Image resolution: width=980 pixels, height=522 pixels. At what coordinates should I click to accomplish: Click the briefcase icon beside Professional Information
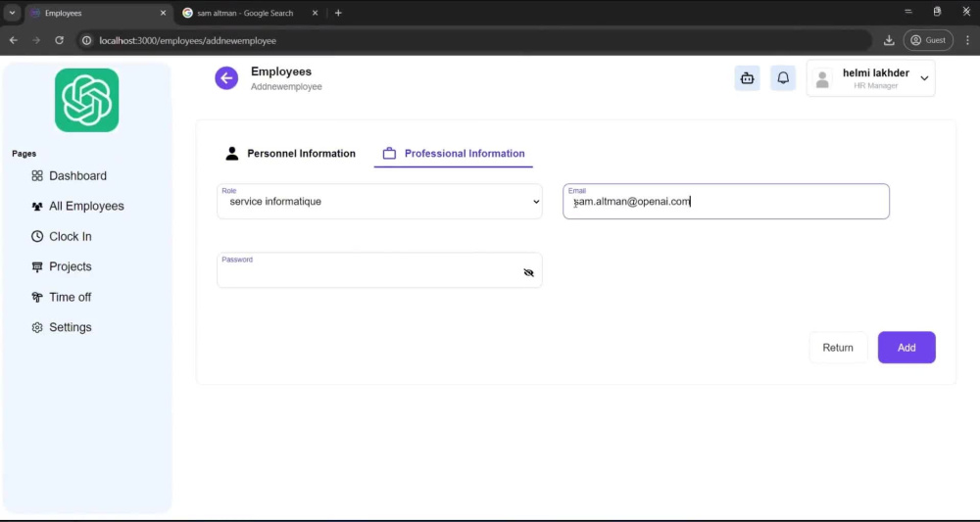pyautogui.click(x=389, y=154)
